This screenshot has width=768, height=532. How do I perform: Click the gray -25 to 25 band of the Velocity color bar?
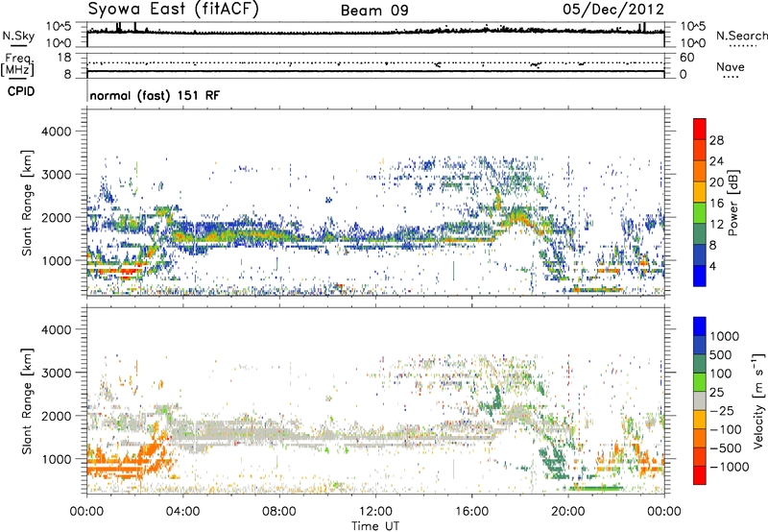tap(700, 400)
